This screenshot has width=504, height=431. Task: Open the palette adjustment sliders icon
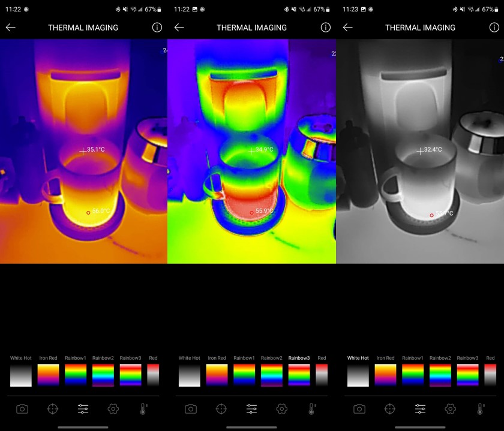click(83, 408)
